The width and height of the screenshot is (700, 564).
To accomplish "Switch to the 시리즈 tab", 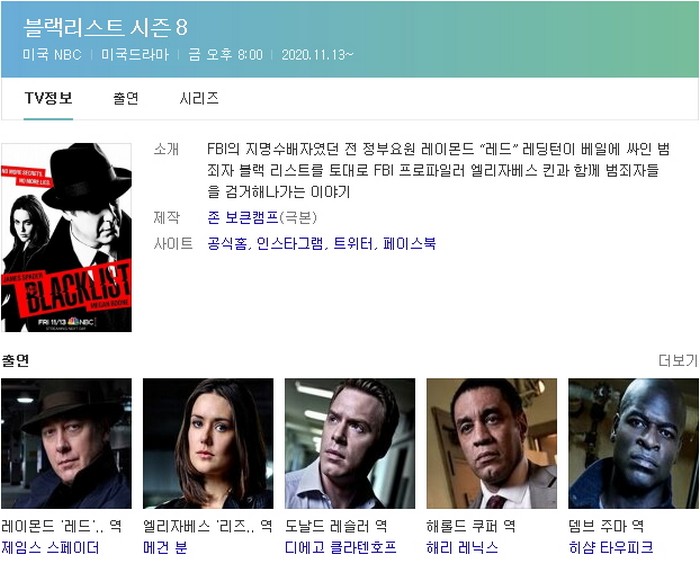I will click(199, 98).
